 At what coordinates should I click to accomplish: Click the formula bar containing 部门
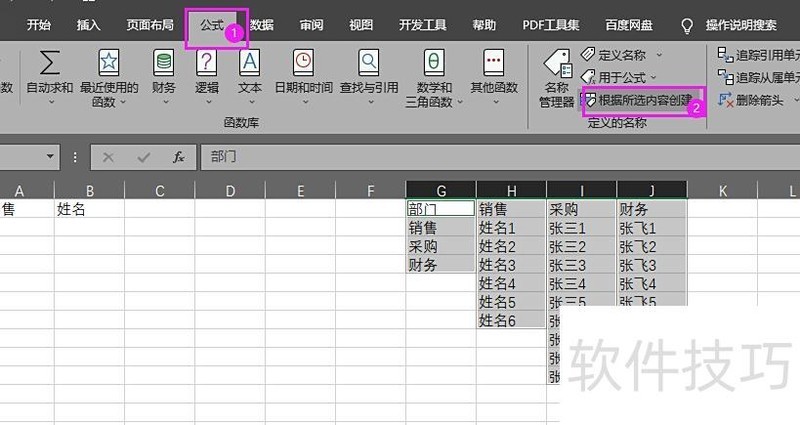[x=500, y=157]
